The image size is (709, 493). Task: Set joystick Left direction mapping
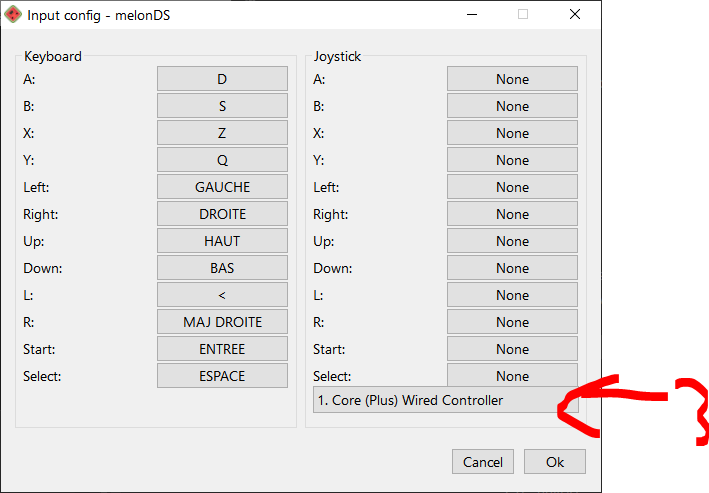click(x=512, y=187)
